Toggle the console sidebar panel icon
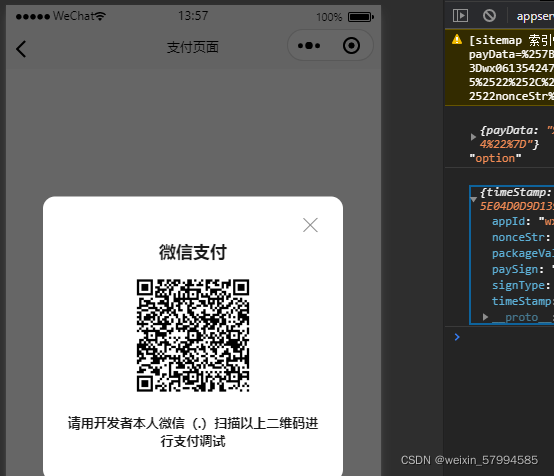This screenshot has height=476, width=554. [460, 16]
